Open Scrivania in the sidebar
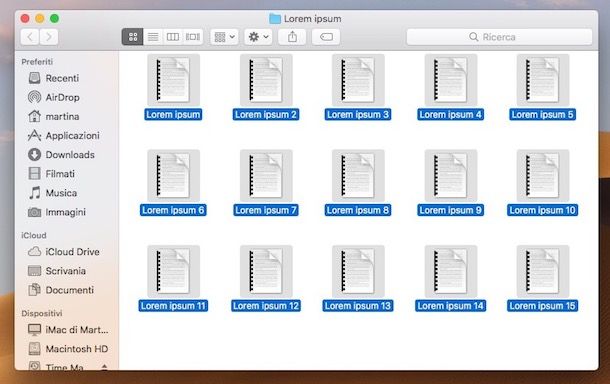This screenshot has height=384, width=610. point(57,271)
